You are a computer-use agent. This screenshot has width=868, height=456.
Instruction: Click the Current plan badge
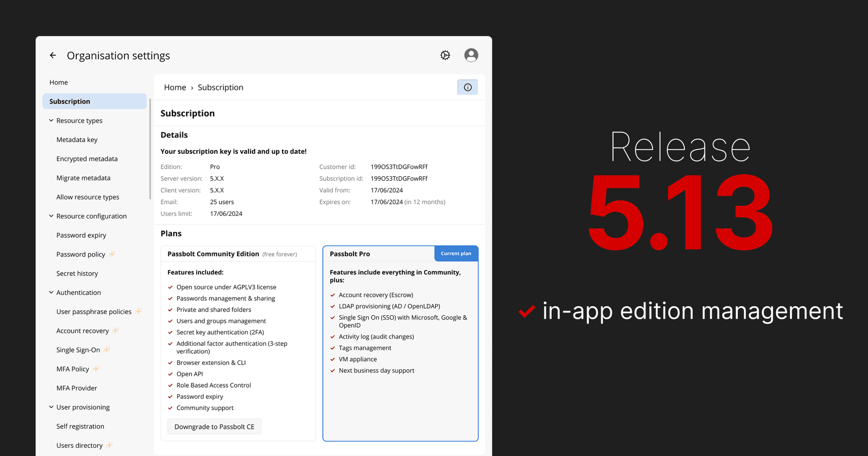pos(456,253)
